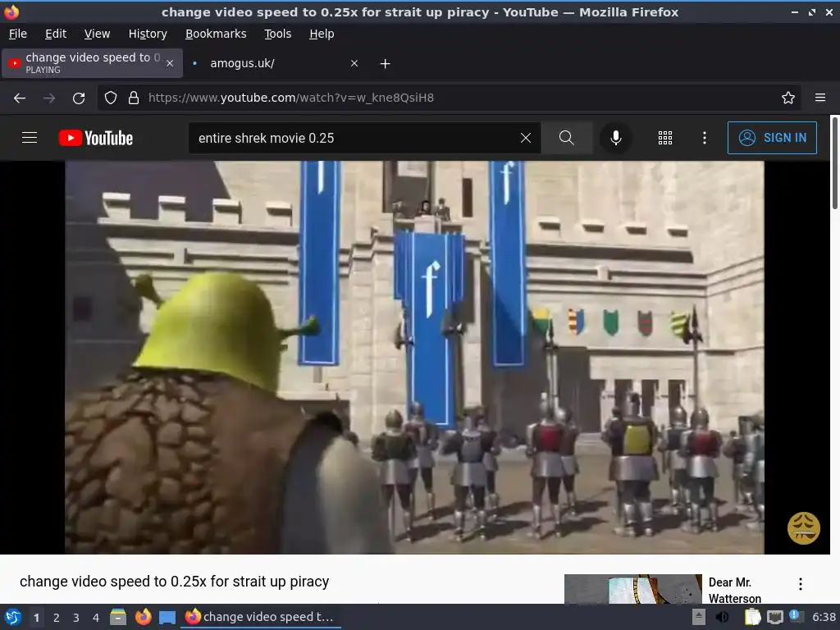Click the YouTube search magnifier button
This screenshot has width=840, height=630.
[566, 138]
